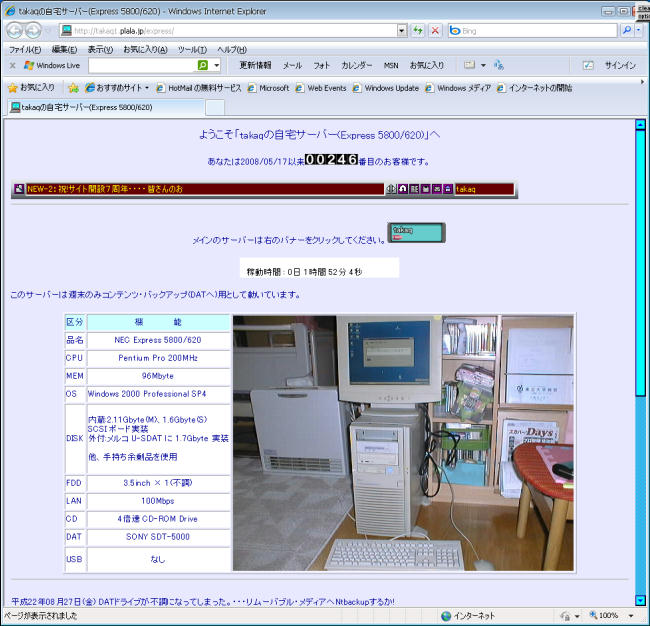Click the page icon in the address bar
The height and width of the screenshot is (626, 650).
click(66, 30)
